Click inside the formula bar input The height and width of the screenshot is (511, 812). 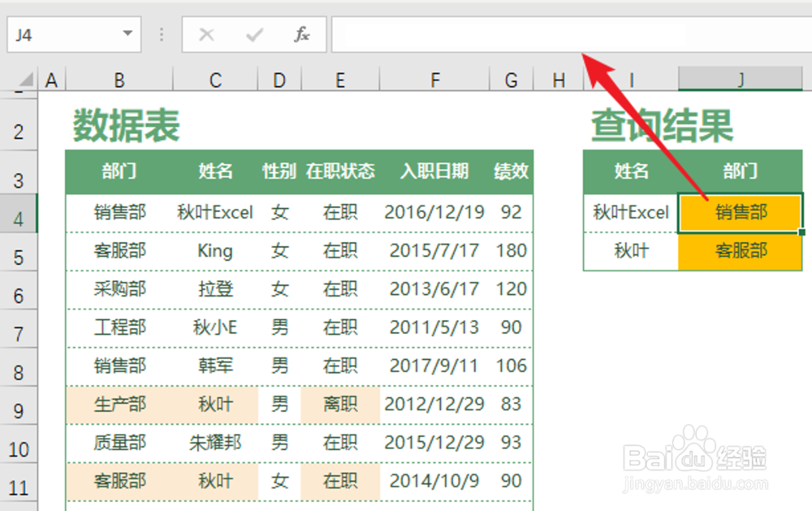coord(572,35)
